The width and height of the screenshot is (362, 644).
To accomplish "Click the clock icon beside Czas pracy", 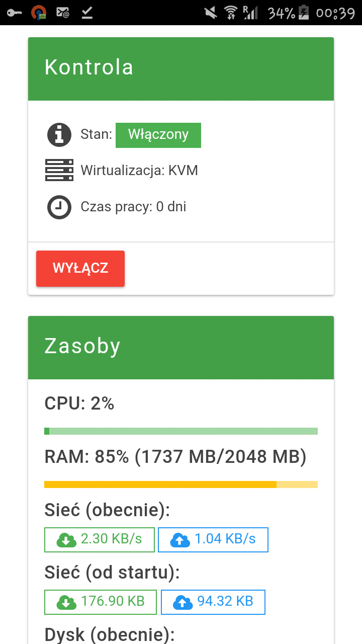I will coord(59,207).
